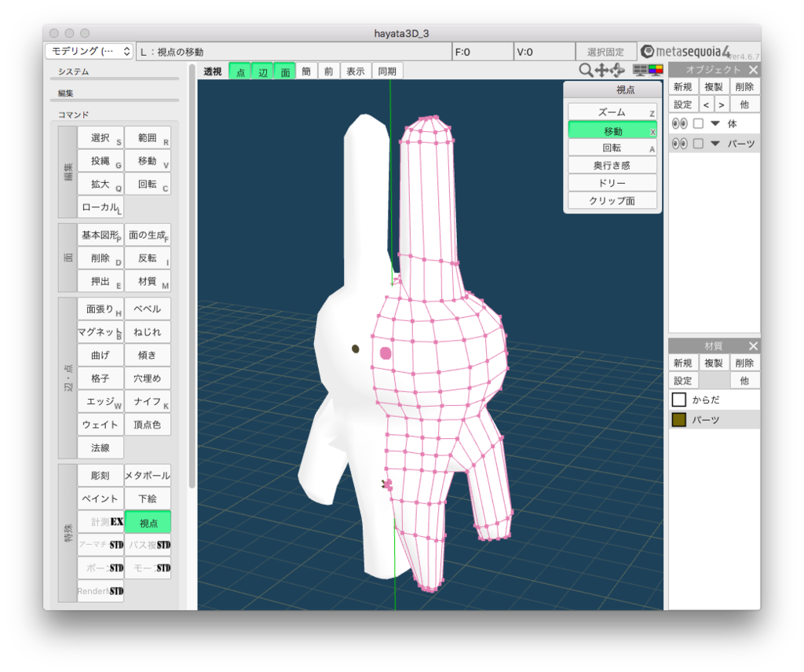Select the 範囲 range tool
Viewport: 804px width, 672px height.
[x=148, y=138]
